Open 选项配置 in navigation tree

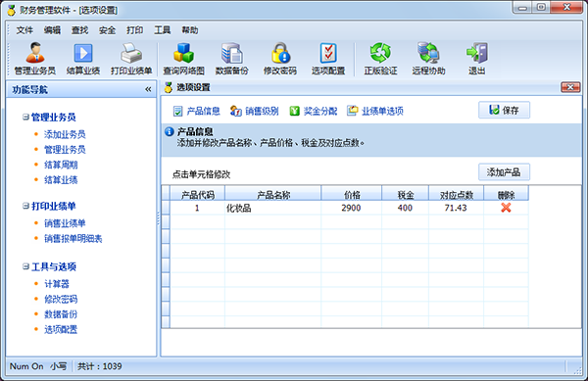pos(61,329)
